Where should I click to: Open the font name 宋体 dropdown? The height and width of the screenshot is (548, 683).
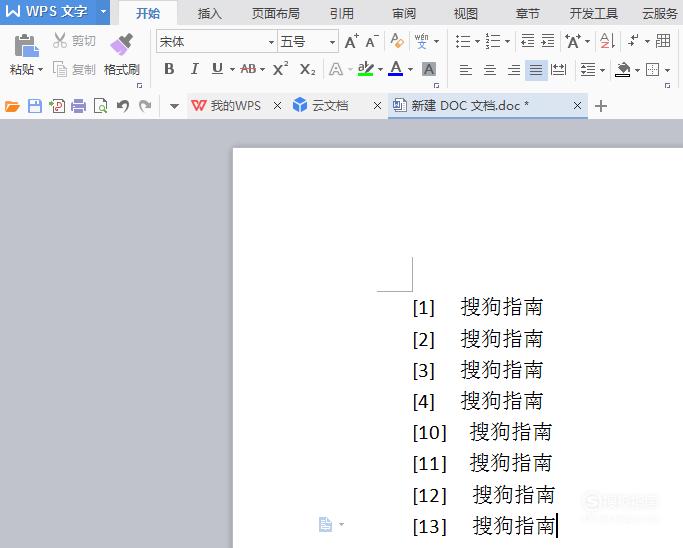coord(271,42)
